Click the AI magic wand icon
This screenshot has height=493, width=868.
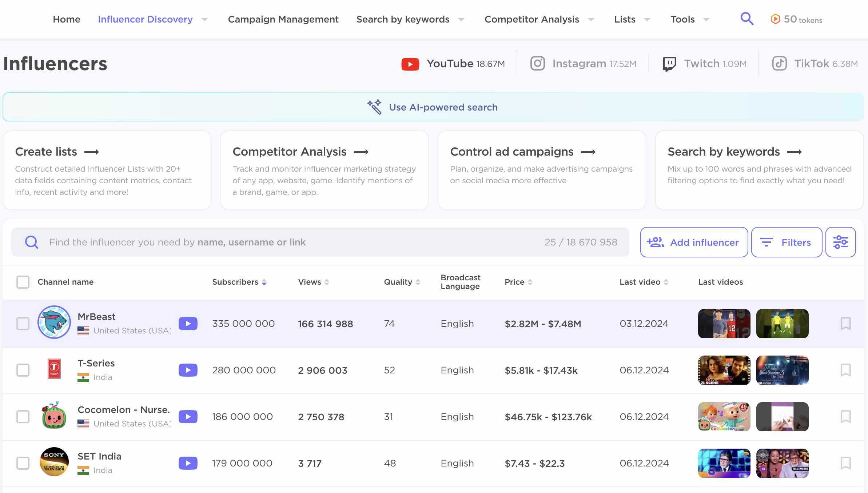click(374, 107)
